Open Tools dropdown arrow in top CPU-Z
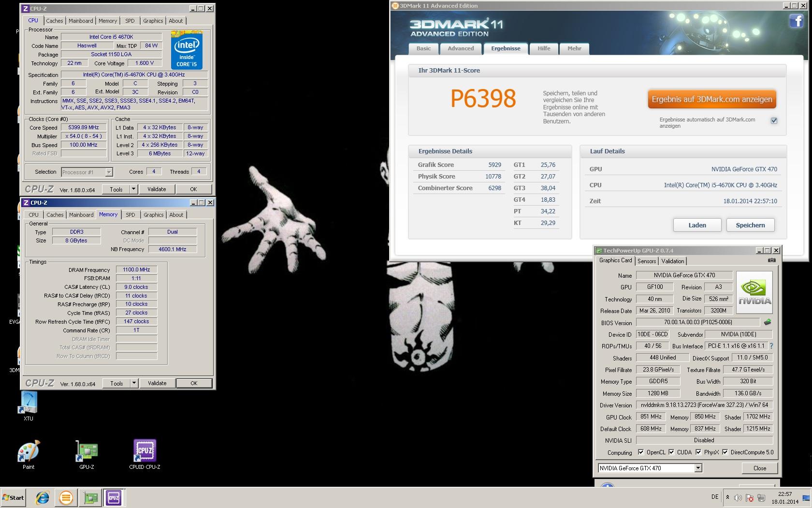Viewport: 812px width, 508px height. [133, 189]
